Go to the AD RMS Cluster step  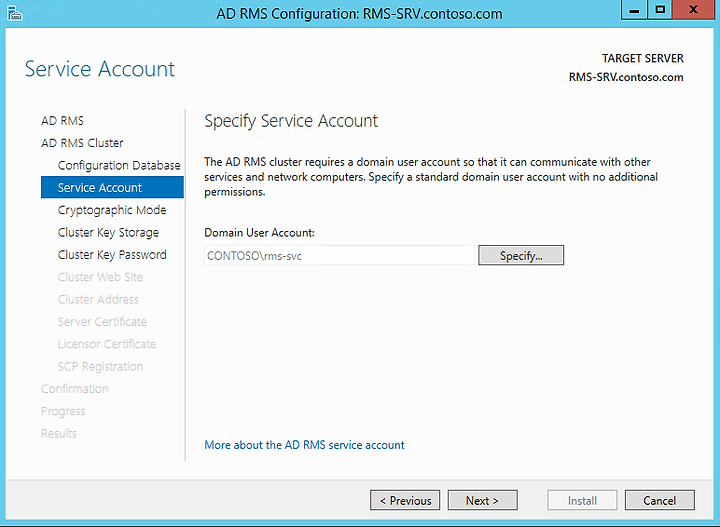click(82, 143)
